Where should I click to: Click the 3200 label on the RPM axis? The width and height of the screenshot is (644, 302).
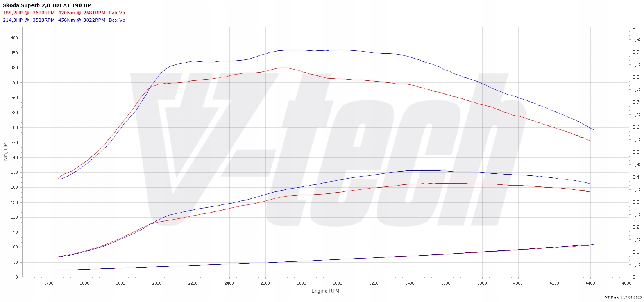(x=374, y=283)
